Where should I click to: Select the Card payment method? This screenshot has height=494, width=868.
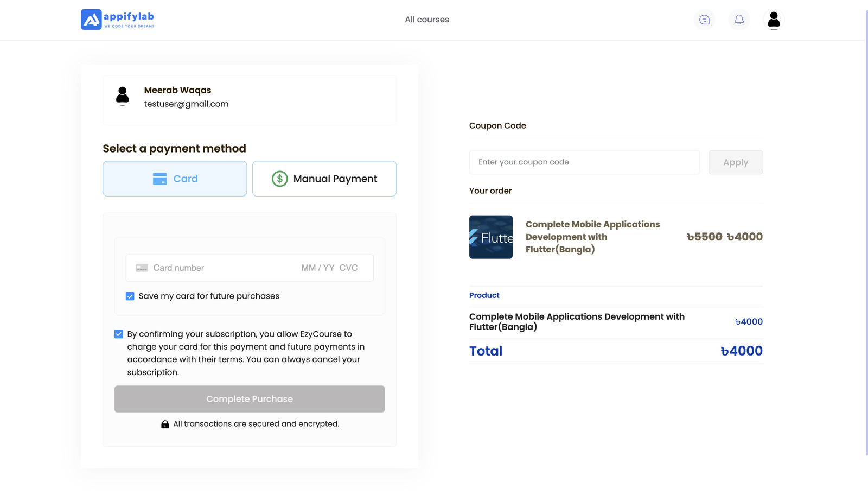coord(175,179)
